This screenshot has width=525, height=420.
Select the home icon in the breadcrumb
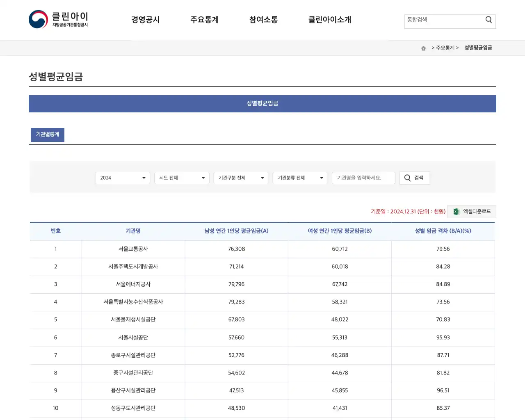tap(423, 48)
